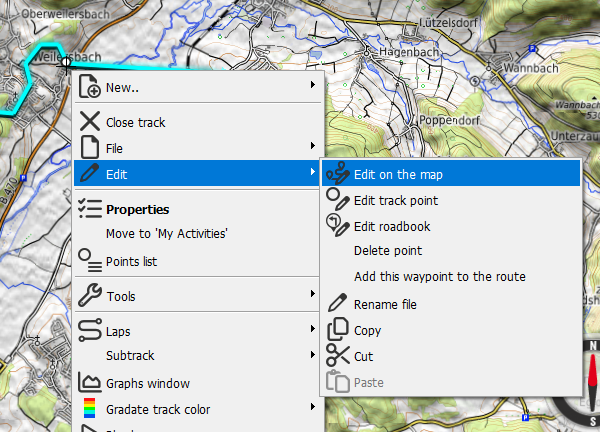Click the Edit track point icon

pos(337,200)
